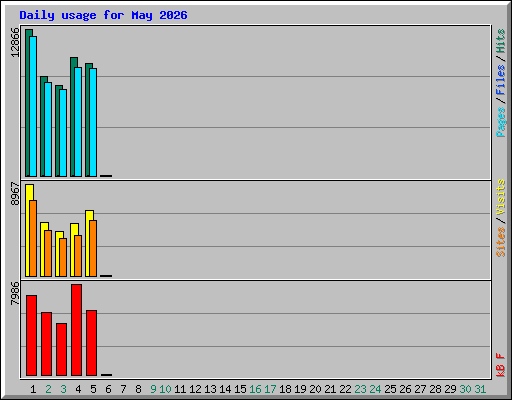Viewport: 512px width, 400px height.
Task: Select the tallest red KB bar, day 4
Action: coord(76,330)
